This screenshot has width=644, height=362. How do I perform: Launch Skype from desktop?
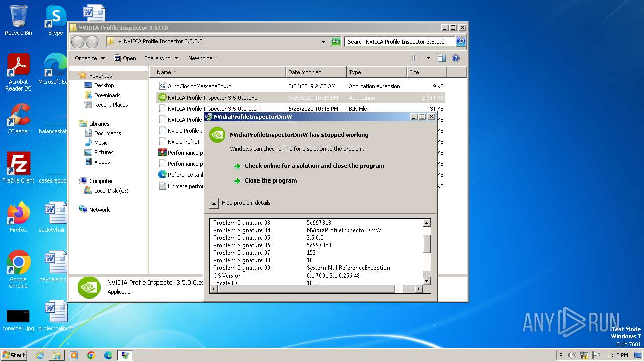(55, 20)
